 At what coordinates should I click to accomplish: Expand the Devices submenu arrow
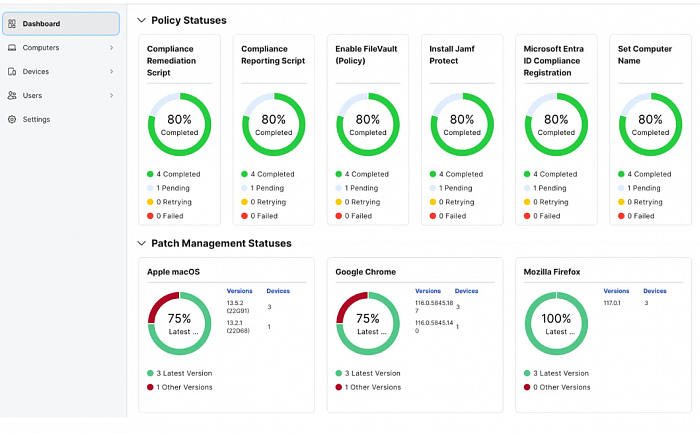click(111, 71)
